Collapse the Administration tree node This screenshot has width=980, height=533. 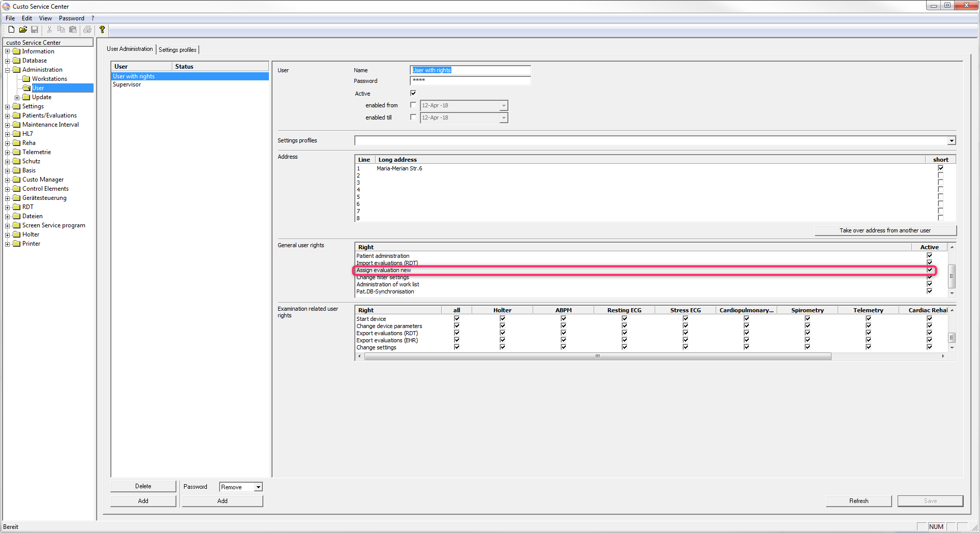tap(8, 70)
